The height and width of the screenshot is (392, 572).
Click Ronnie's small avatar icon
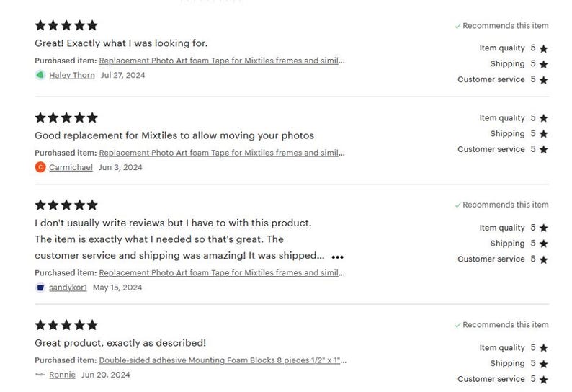(x=40, y=375)
